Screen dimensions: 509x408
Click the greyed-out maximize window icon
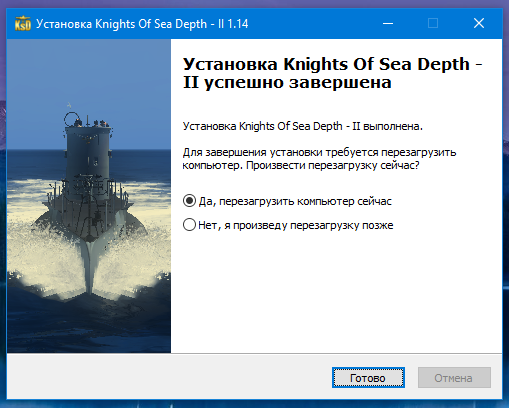click(x=433, y=23)
